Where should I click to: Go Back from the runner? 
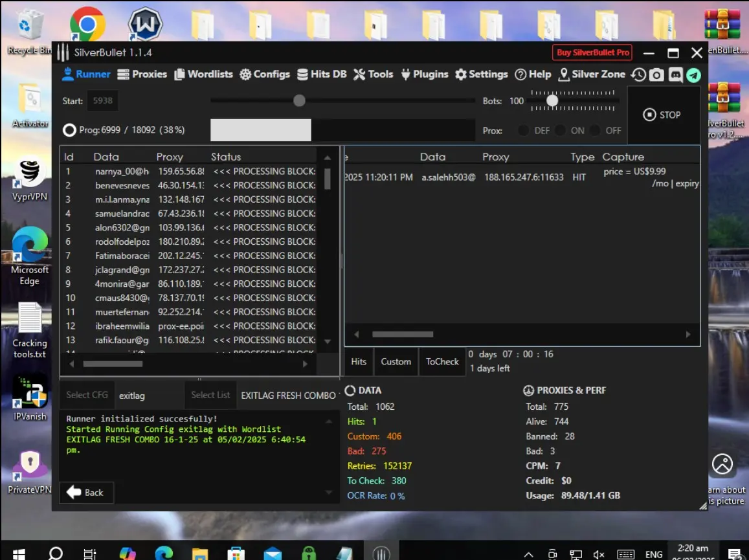click(87, 492)
